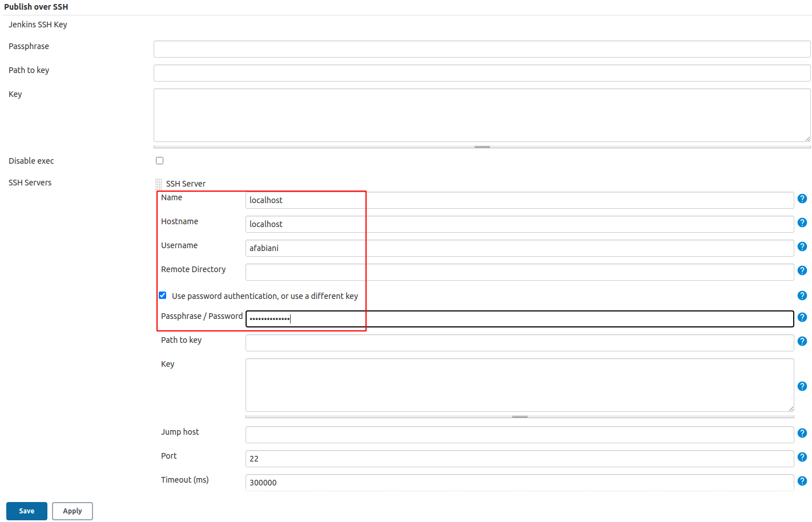Save the Publish over SSH configuration
Screen dimensions: 812x522
pos(27,511)
